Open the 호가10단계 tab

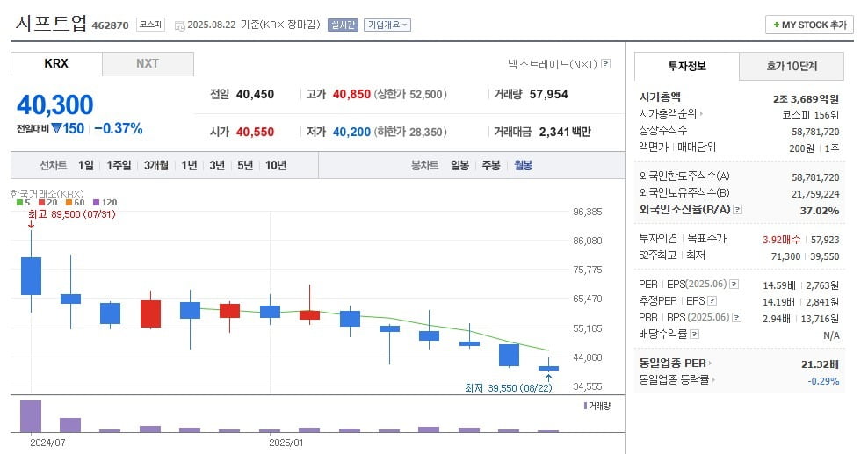point(791,67)
